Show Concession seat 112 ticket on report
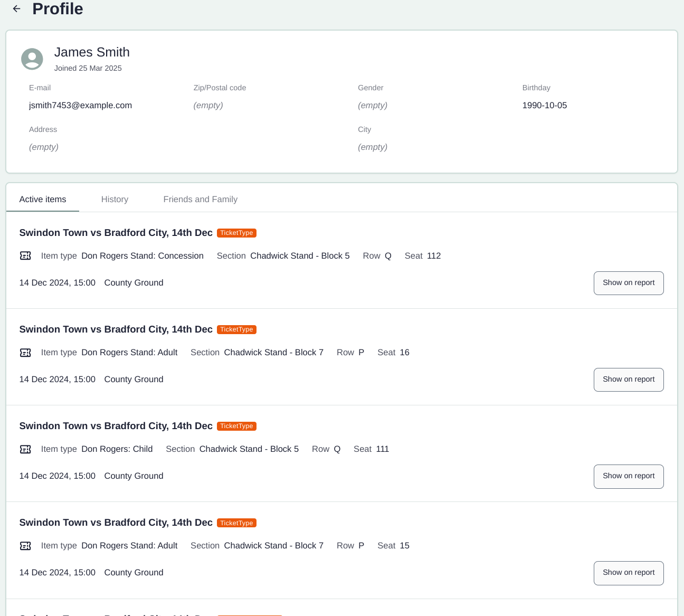Screen dimensions: 684x616 (x=628, y=283)
